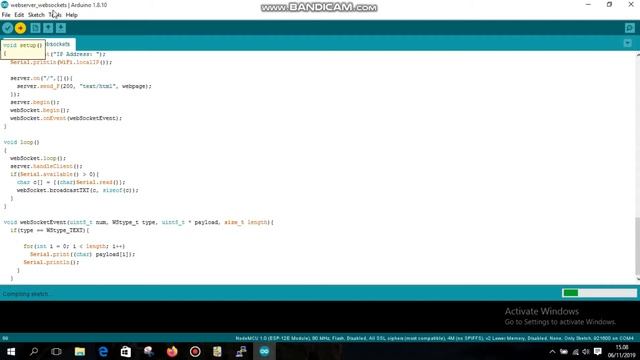The height and width of the screenshot is (360, 640).
Task: Click the NodeMCU board info in status bar
Action: (x=434, y=338)
